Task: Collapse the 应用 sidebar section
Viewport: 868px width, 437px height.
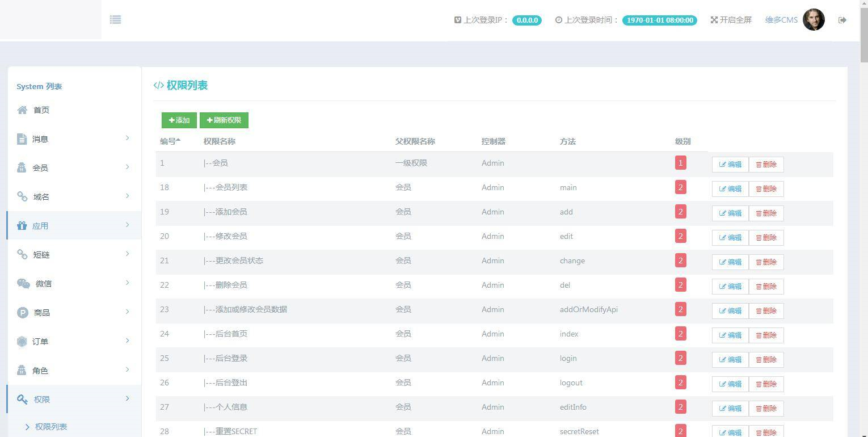Action: [74, 225]
